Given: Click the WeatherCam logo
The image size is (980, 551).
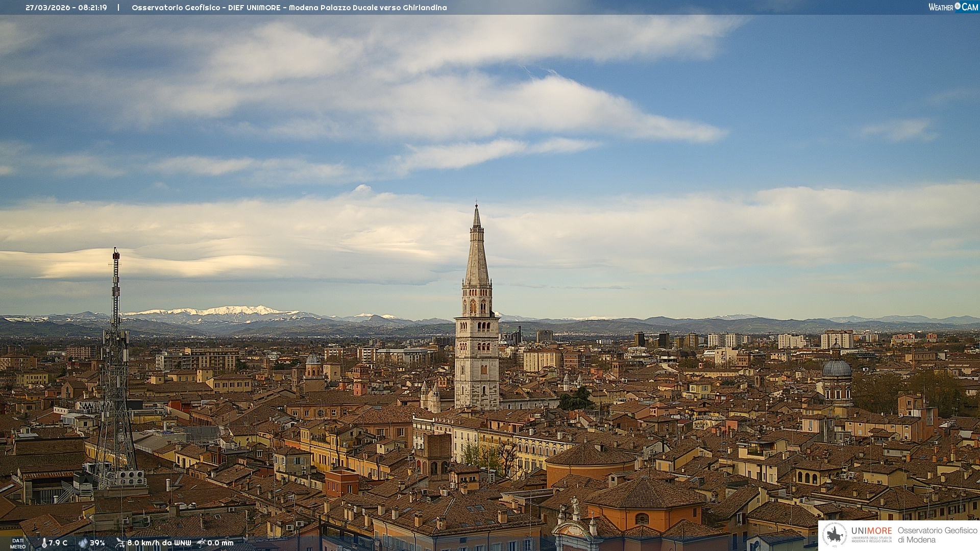Looking at the screenshot, I should 953,7.
